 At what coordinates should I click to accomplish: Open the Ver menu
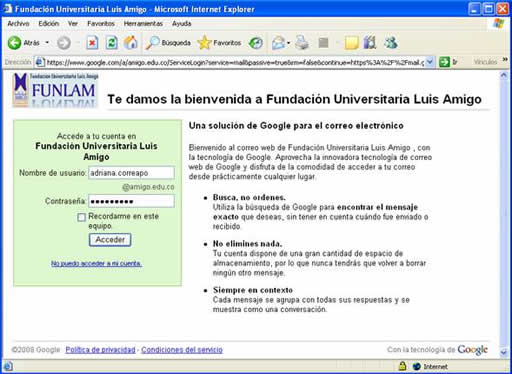(73, 23)
